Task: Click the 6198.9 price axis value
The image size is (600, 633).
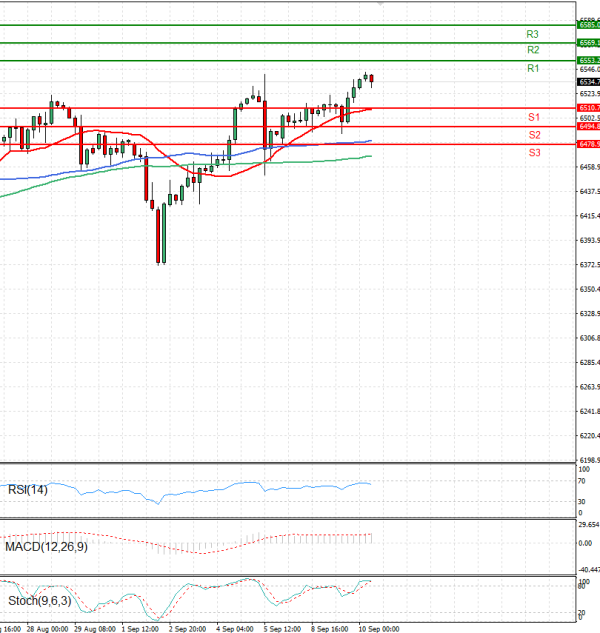Action: 590,460
